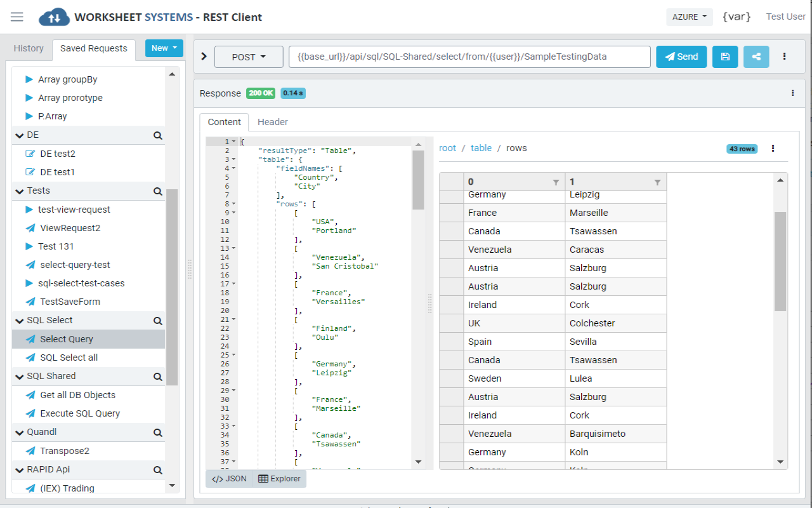Open the AZURE environment dropdown
The height and width of the screenshot is (508, 812).
pos(690,17)
